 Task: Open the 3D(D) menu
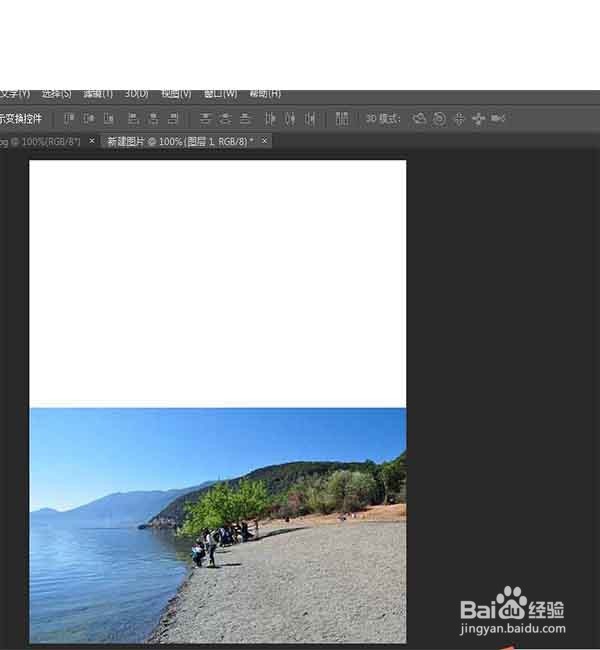[x=136, y=94]
